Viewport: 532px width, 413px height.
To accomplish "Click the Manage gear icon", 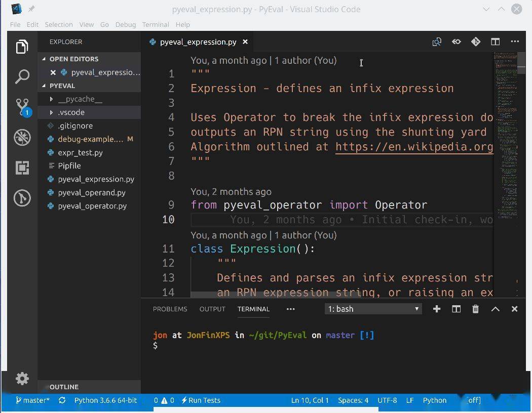I will click(22, 379).
